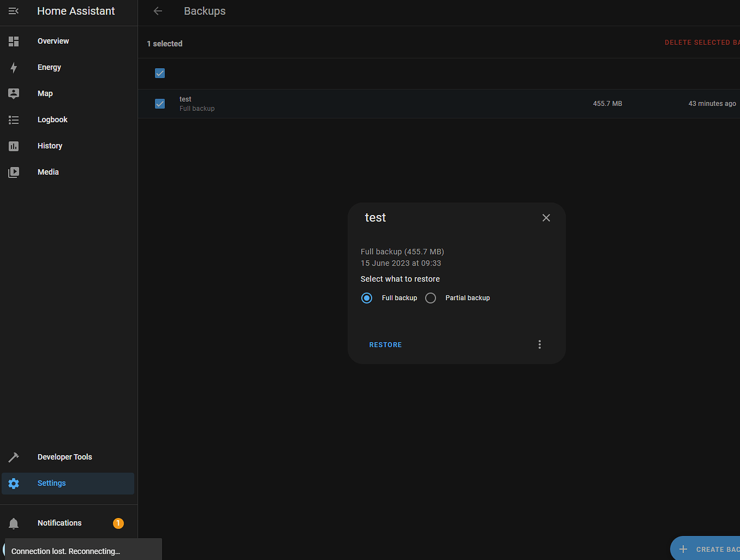
Task: Collapse the sidebar with the hamburger icon
Action: pos(13,11)
